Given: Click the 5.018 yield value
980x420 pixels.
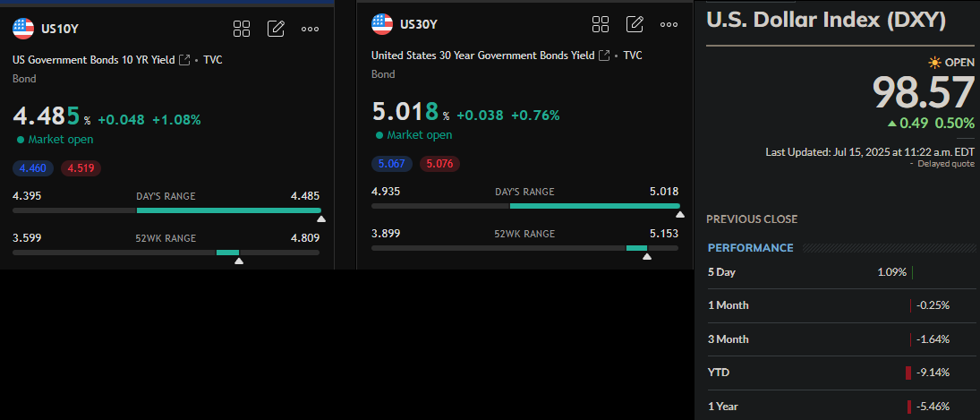Looking at the screenshot, I should (x=406, y=112).
